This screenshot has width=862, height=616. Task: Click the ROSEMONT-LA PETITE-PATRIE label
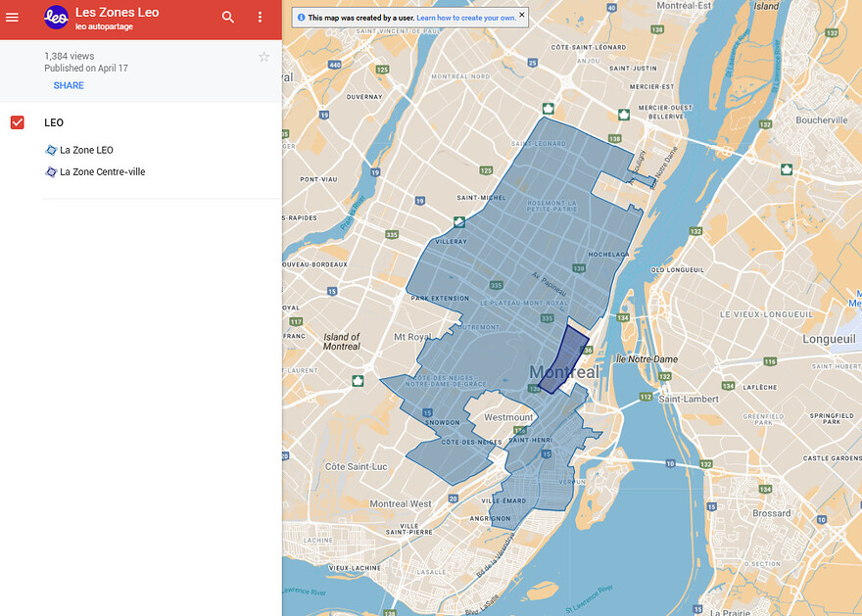(551, 206)
